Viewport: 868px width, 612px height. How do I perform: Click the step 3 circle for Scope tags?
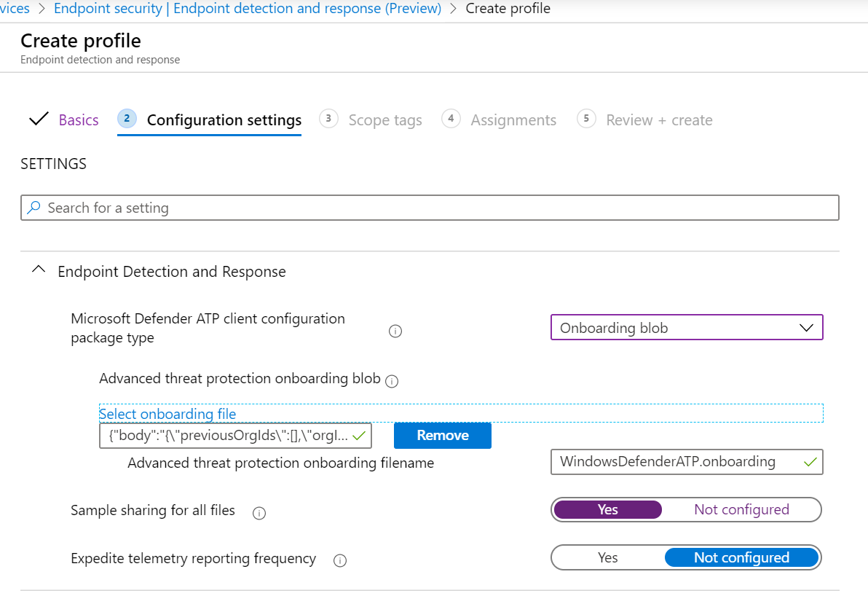pos(328,118)
